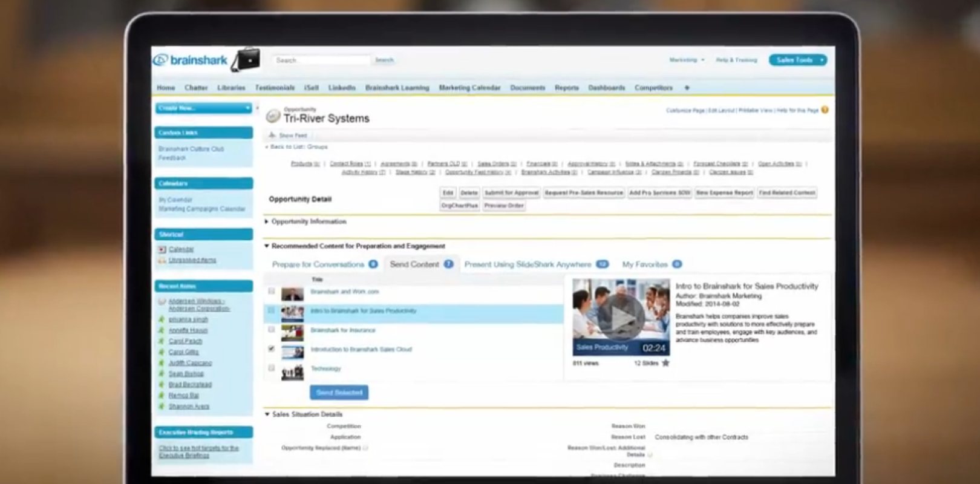Uncheck the Introduction to Brainshark Sales Cloud checkbox
980x484 pixels.
[271, 349]
